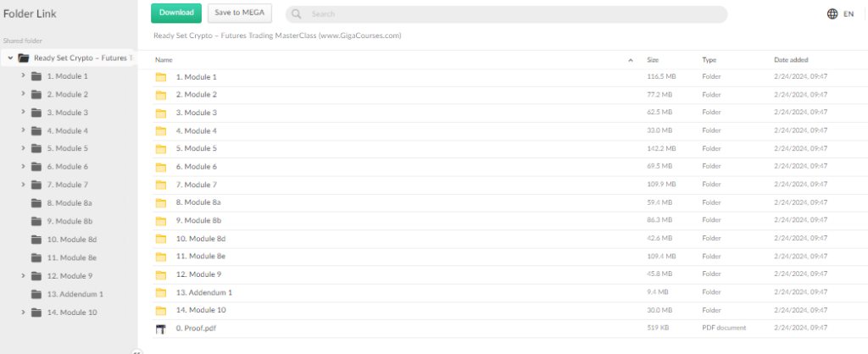Viewport: 868px width, 354px height.
Task: Select 10. Module 8d in sidebar tree
Action: 71,240
